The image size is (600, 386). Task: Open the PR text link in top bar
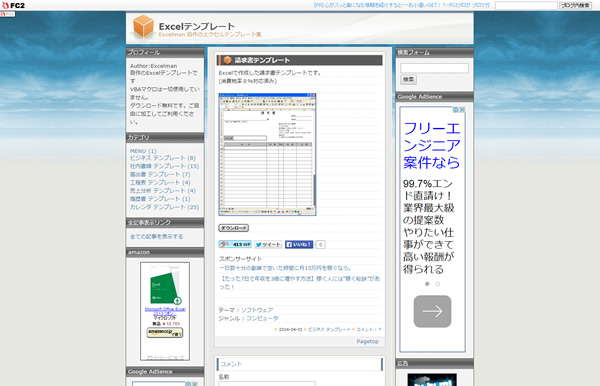[x=401, y=5]
